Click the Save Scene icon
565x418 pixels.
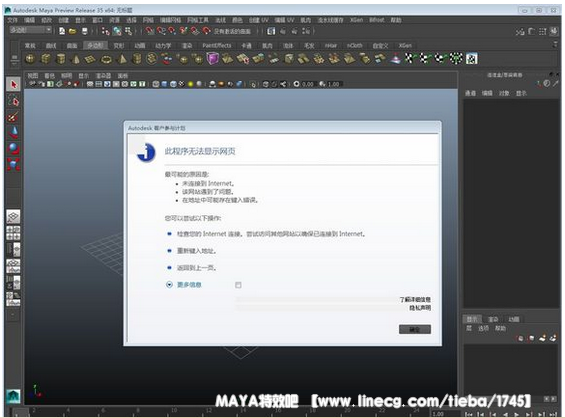(x=84, y=31)
